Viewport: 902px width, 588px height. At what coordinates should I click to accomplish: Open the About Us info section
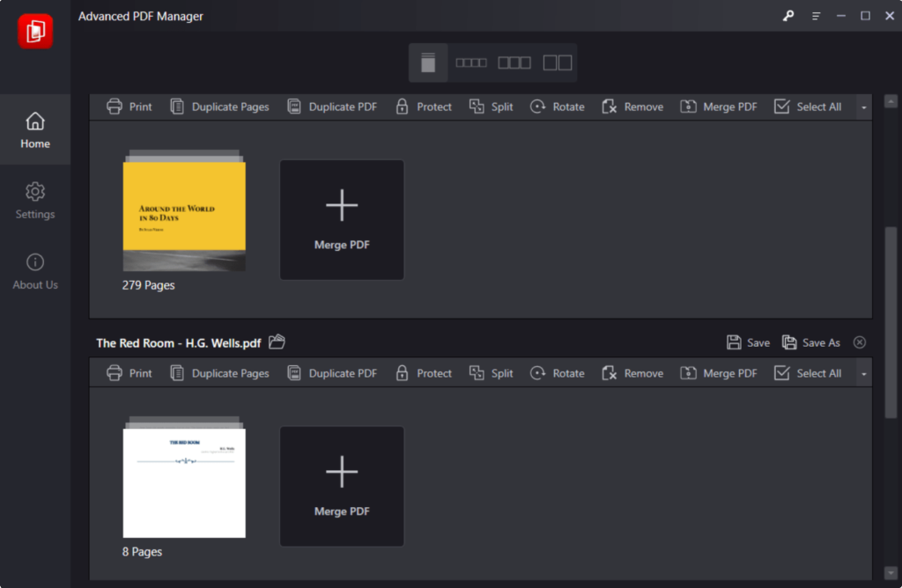coord(35,271)
